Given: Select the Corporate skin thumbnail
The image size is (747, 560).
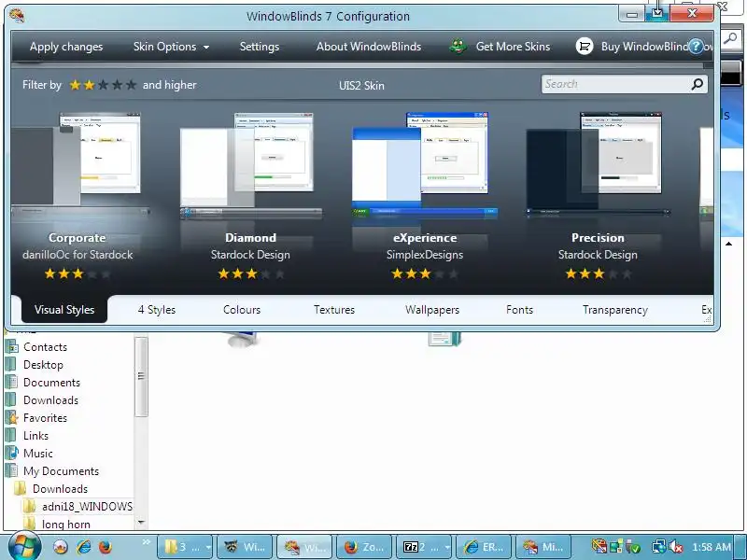Looking at the screenshot, I should [x=79, y=165].
